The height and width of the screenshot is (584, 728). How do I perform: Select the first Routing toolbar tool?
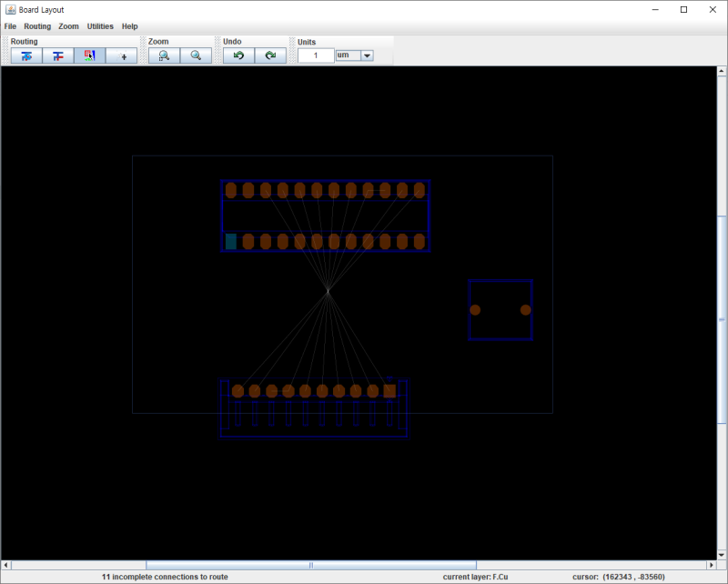click(x=25, y=55)
